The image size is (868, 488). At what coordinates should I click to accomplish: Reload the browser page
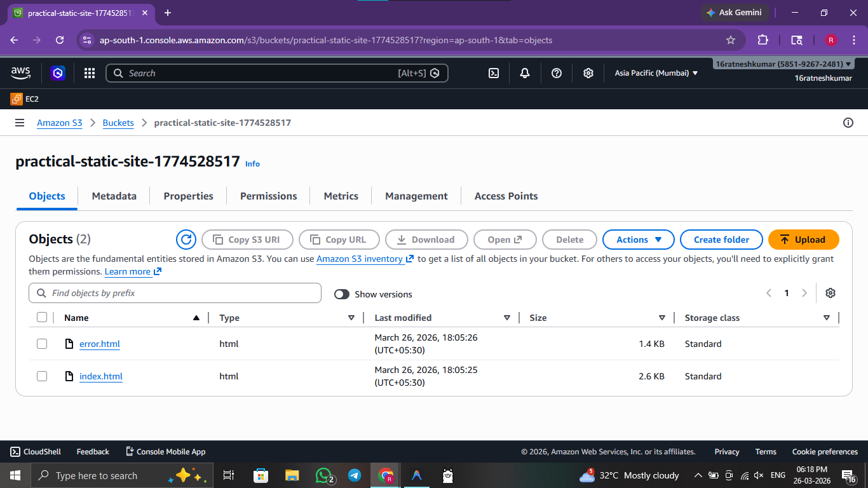[x=60, y=40]
